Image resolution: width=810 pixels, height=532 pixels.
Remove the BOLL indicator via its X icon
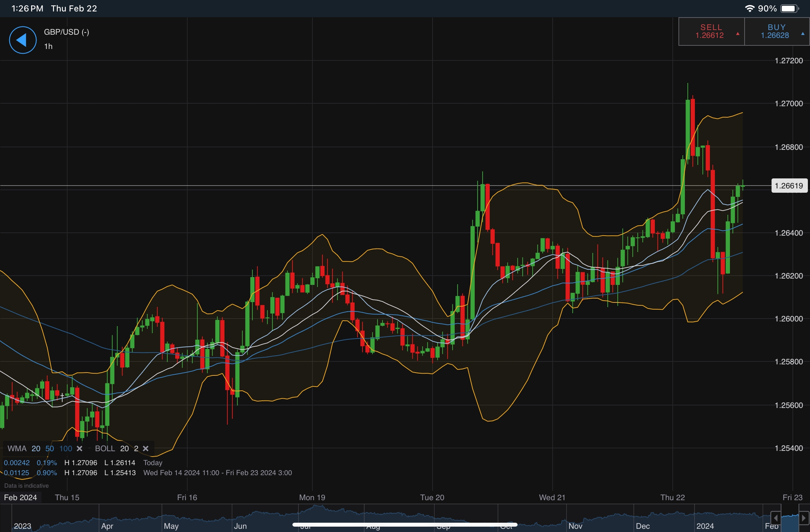(145, 448)
